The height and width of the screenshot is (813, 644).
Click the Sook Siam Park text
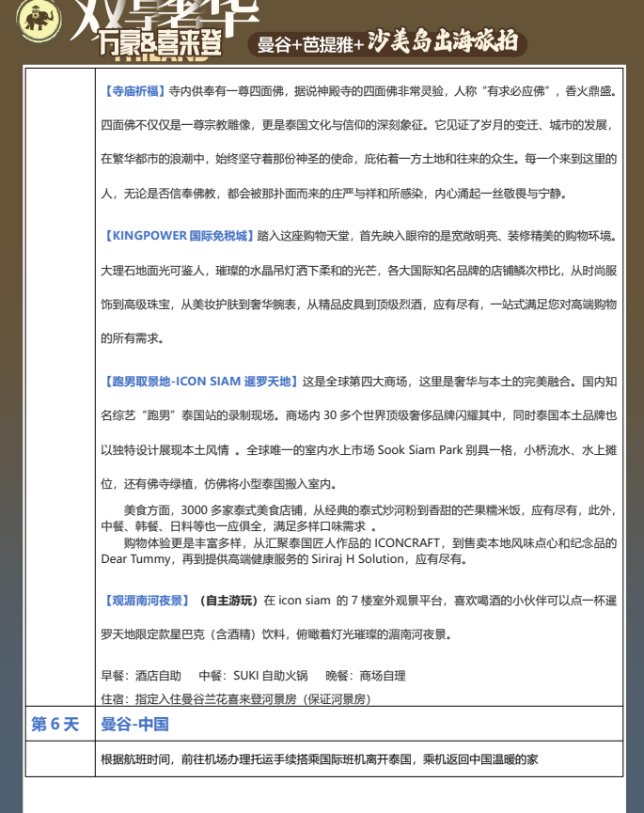point(420,450)
